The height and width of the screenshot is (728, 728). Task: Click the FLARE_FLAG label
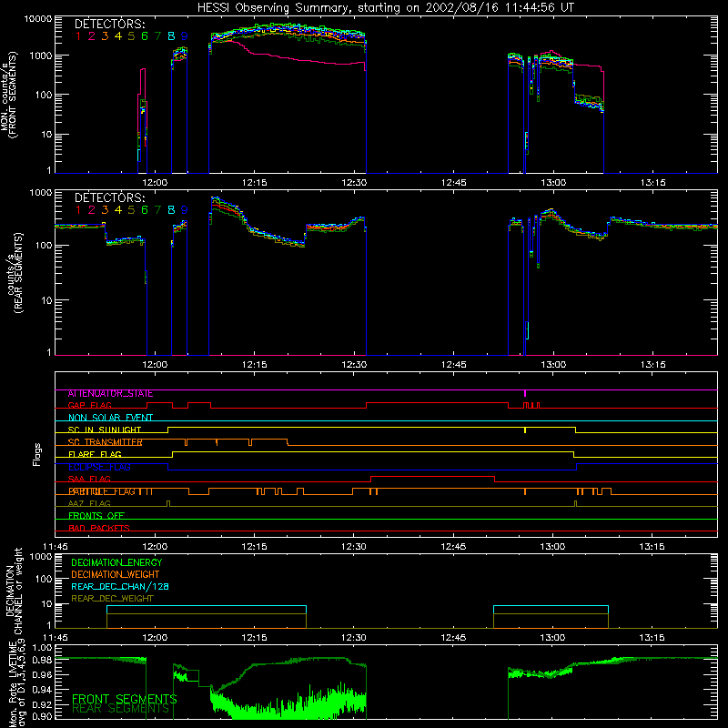pyautogui.click(x=95, y=454)
